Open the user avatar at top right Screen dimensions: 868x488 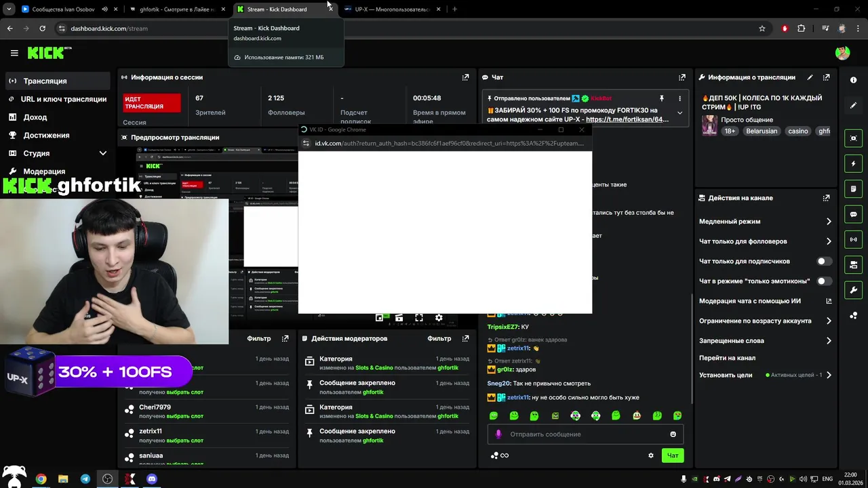click(x=842, y=53)
